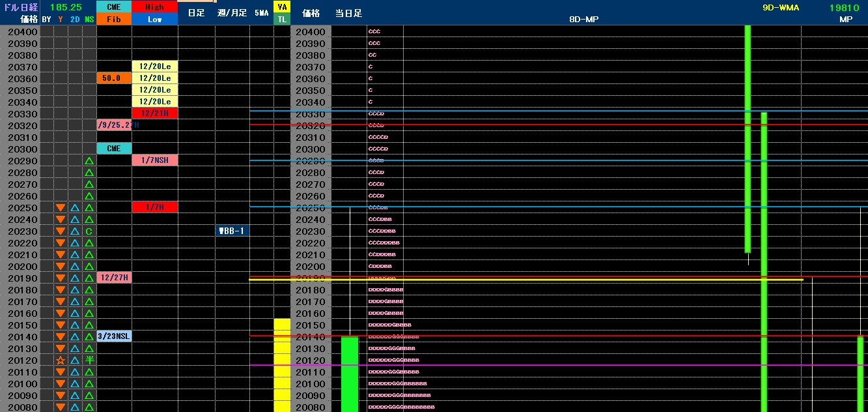The image size is (868, 412).
Task: Select the orange Fib legend header cell
Action: (114, 19)
